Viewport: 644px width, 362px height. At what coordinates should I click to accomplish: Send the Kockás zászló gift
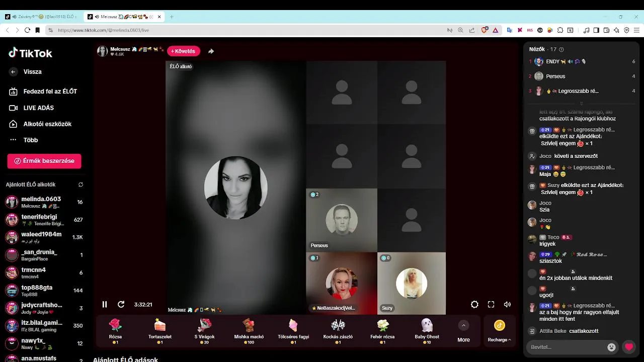[x=338, y=331]
